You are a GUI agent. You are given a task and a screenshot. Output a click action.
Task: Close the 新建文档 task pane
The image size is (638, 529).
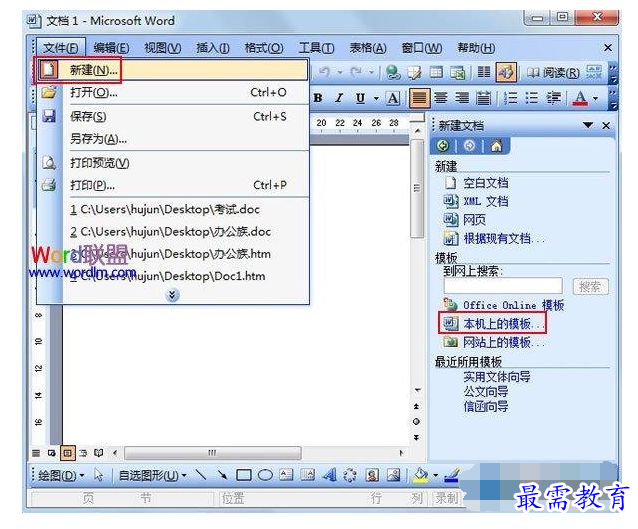(606, 125)
